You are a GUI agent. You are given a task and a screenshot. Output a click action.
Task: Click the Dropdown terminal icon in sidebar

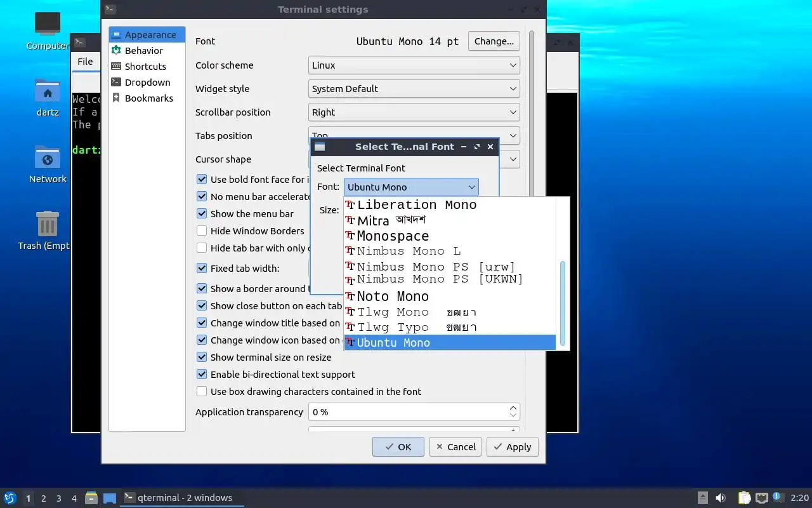[x=116, y=82]
